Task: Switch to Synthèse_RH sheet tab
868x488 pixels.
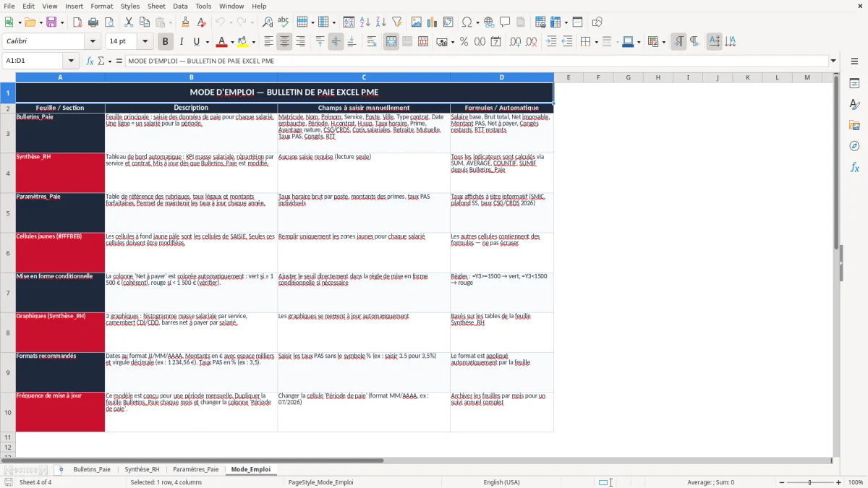Action: [142, 469]
